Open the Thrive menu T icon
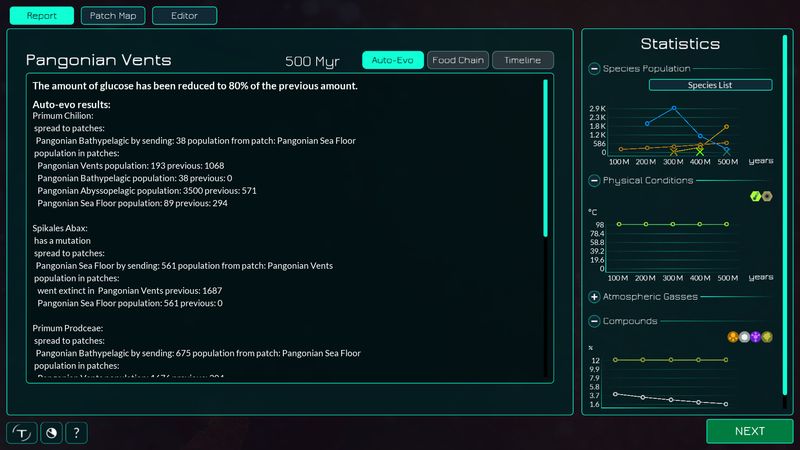Screen dimensions: 800x450 point(22,432)
